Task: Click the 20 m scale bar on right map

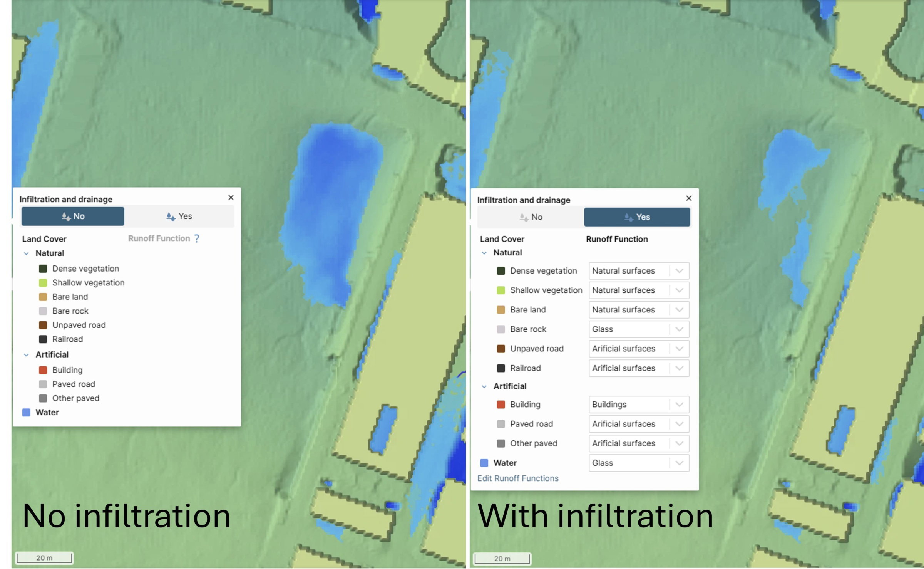Action: point(502,559)
